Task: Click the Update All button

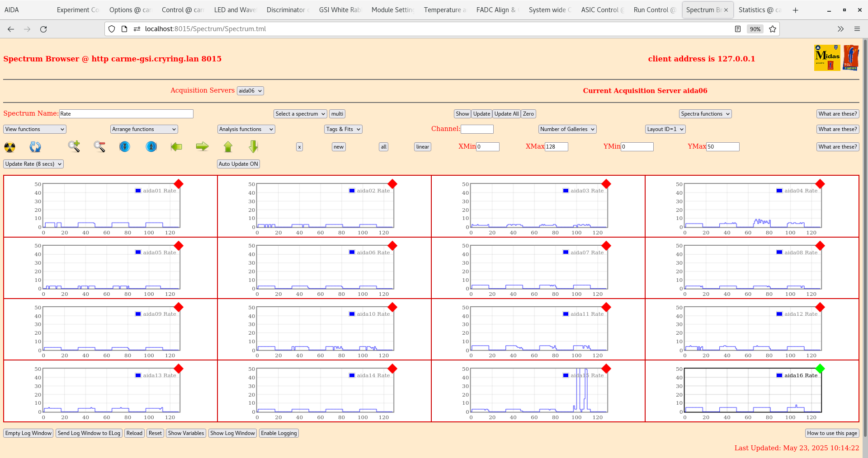Action: tap(506, 113)
